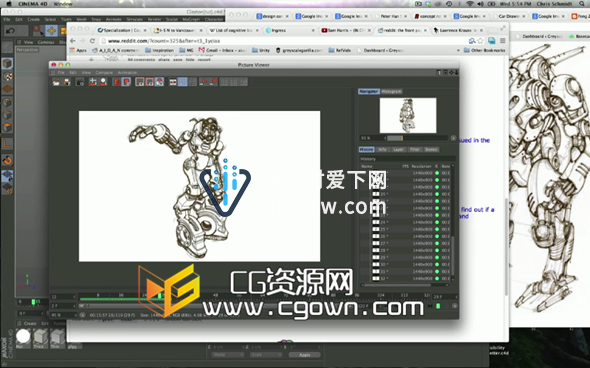Viewport: 590px width, 368px height.
Task: Click the Apply button in Cinema 4D coordinates
Action: click(x=304, y=355)
